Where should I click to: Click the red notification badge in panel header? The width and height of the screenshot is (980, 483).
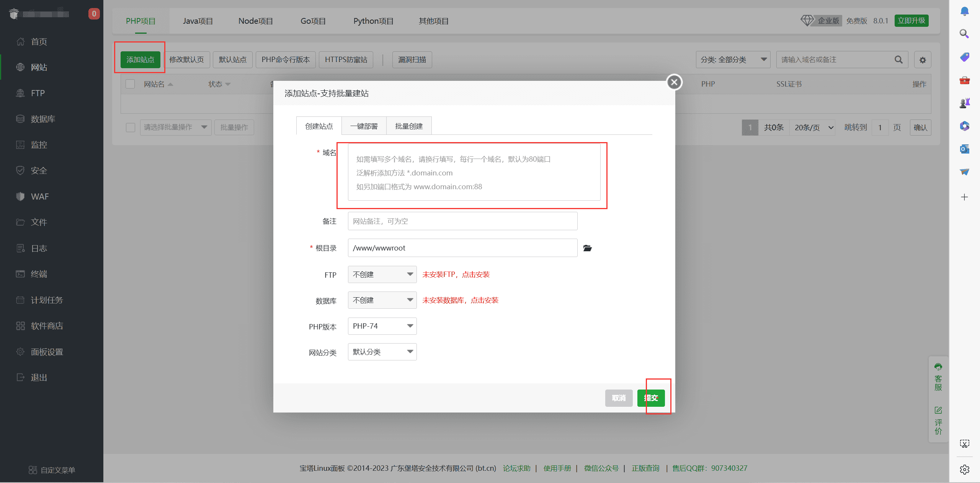pos(94,14)
